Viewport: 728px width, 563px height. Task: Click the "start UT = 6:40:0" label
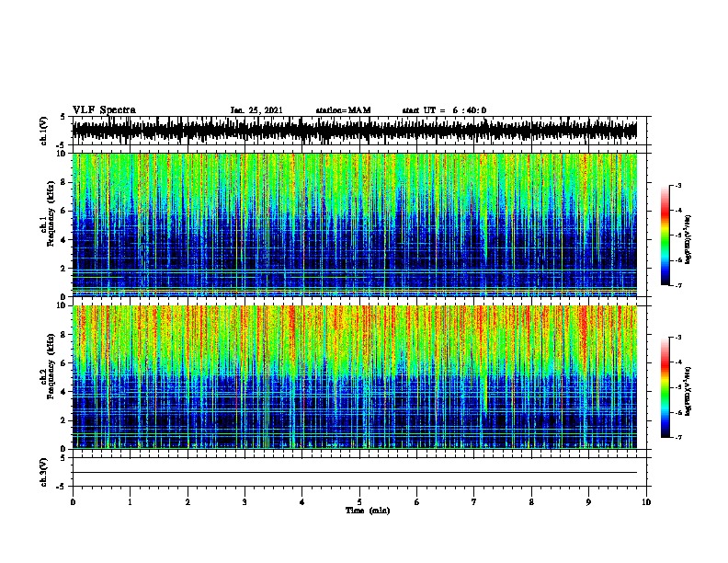444,110
